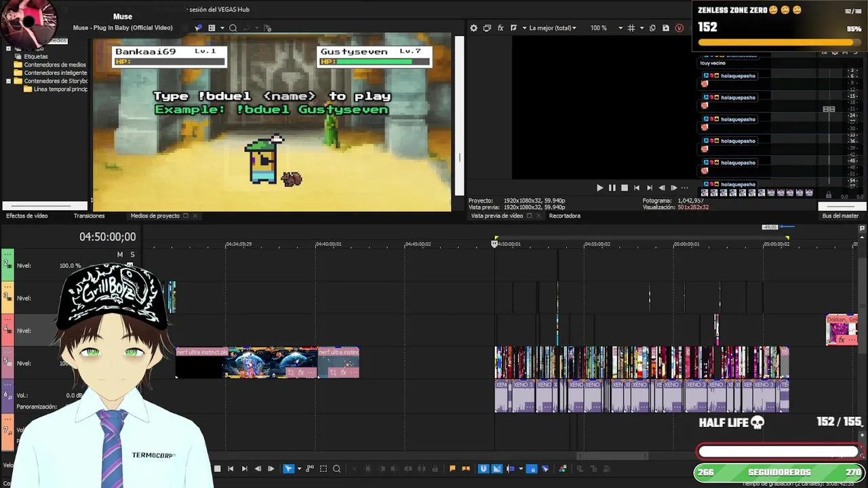This screenshot has height=488, width=868.
Task: Step to next frame on timeline
Action: click(x=271, y=468)
